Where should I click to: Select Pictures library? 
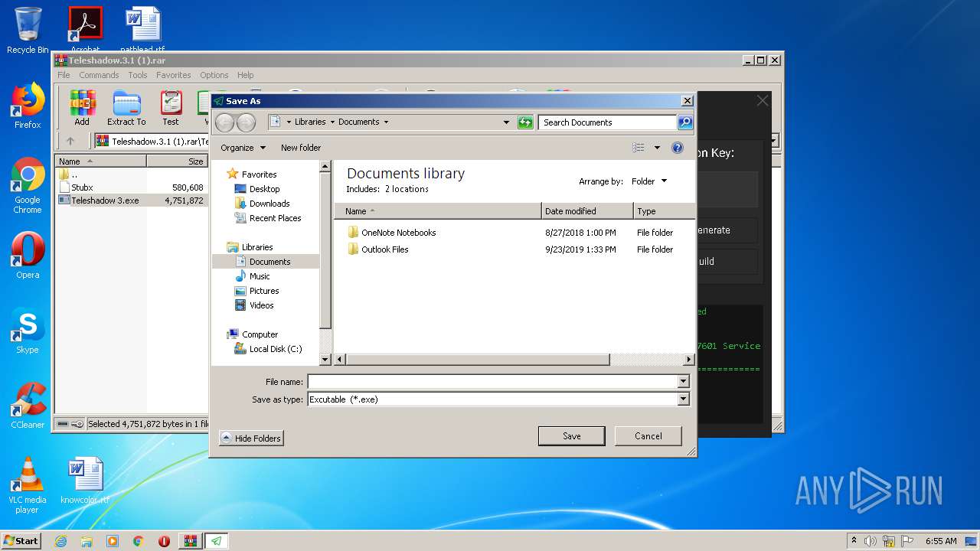(x=264, y=291)
